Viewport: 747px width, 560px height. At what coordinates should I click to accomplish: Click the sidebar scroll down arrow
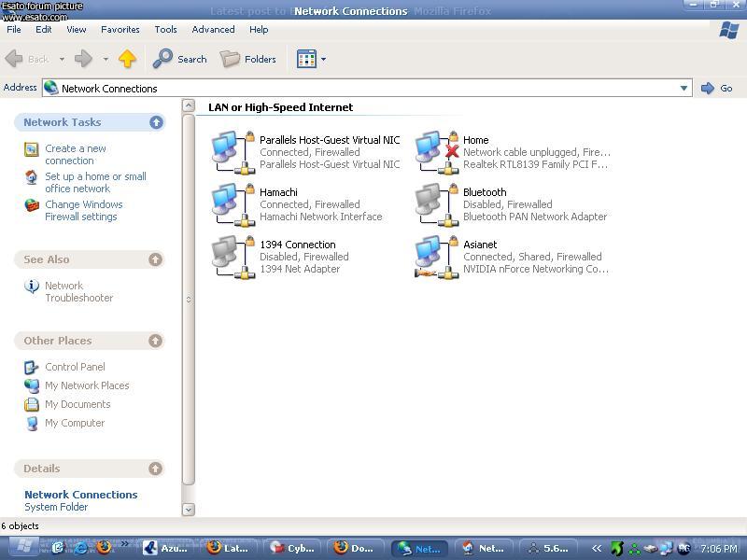[189, 509]
